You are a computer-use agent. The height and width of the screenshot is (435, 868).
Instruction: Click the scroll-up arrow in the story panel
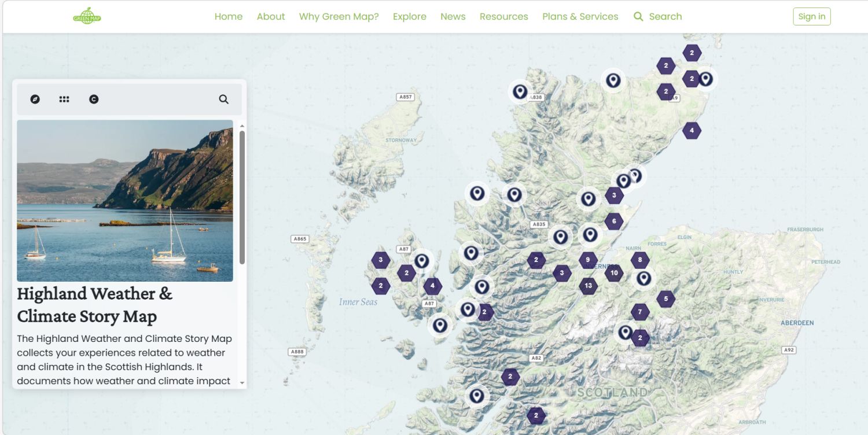(x=242, y=126)
